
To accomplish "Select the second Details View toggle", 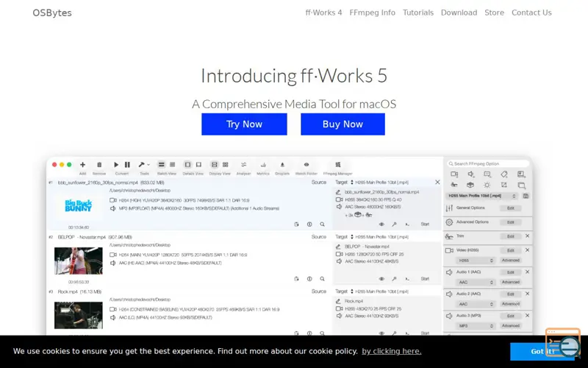I will (198, 164).
